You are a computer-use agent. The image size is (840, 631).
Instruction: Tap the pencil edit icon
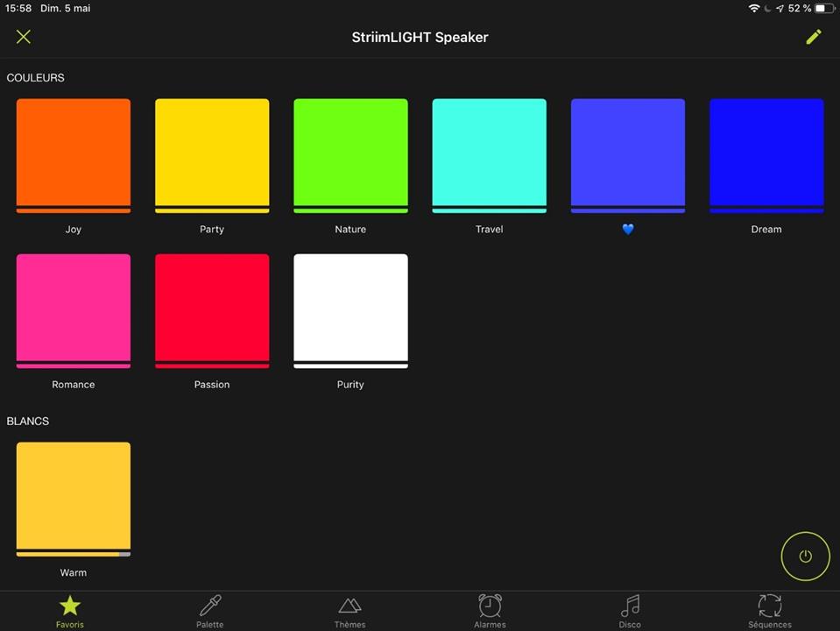(814, 37)
